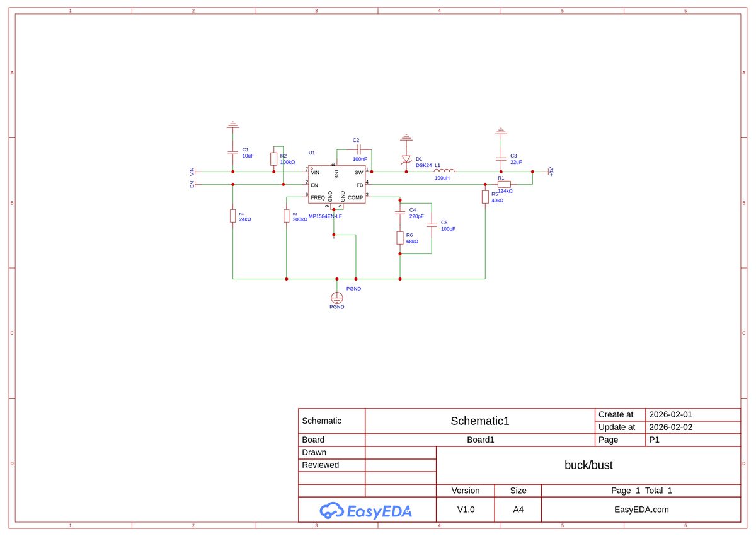Select the +3V output port symbol

tap(551, 172)
